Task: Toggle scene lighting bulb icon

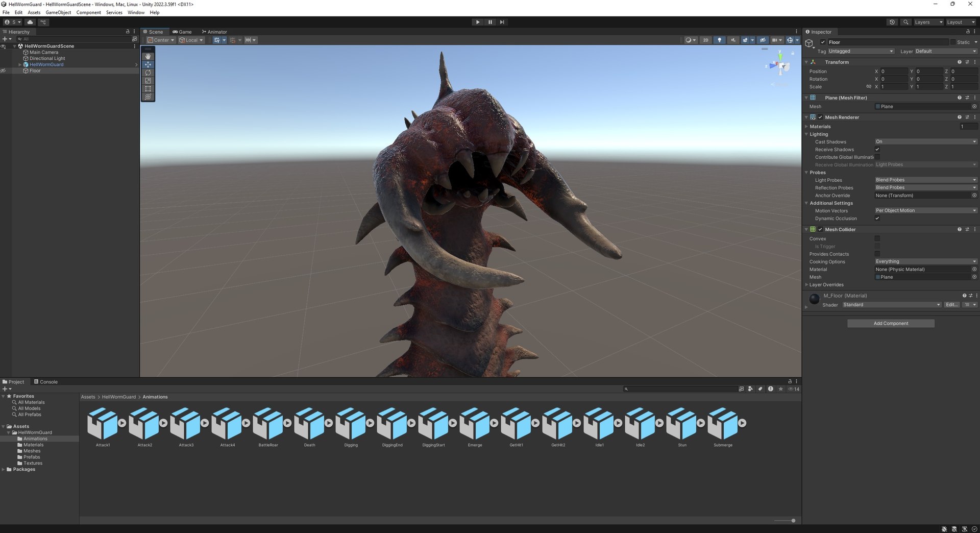Action: tap(719, 40)
